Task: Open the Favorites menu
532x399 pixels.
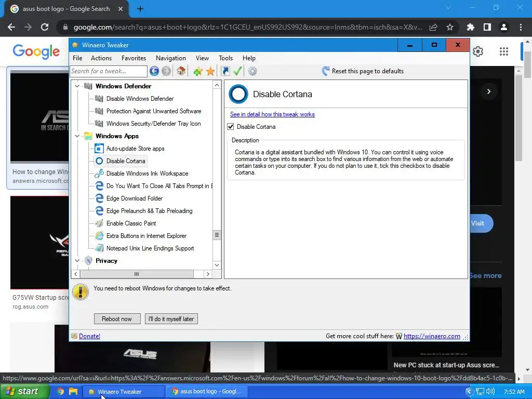Action: point(134,58)
